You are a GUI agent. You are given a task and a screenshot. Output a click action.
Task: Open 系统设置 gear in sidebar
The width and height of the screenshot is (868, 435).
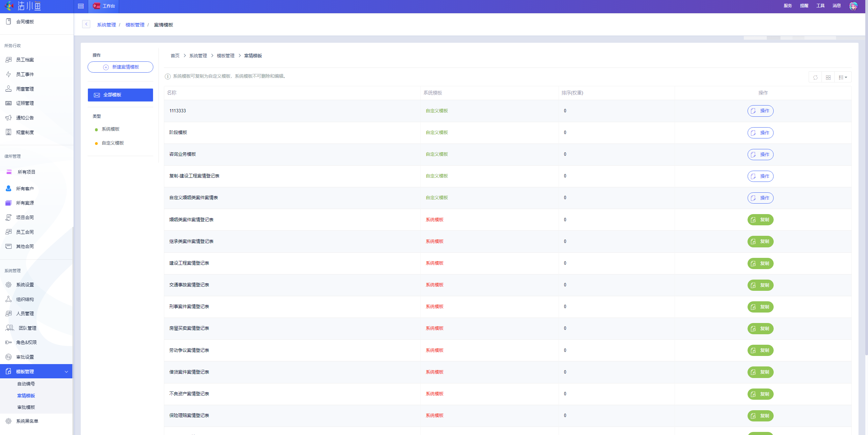pyautogui.click(x=8, y=285)
